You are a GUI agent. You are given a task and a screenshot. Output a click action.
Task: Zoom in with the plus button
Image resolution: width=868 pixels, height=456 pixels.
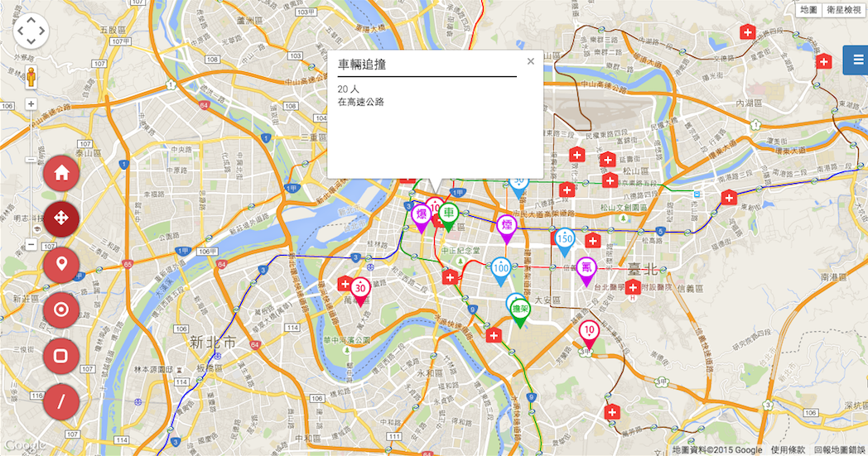tap(31, 104)
